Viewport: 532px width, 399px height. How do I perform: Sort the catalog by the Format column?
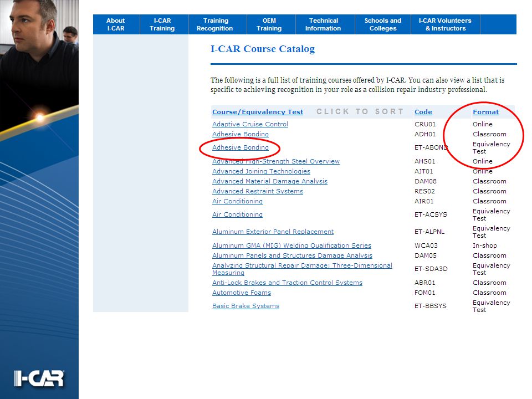coord(485,112)
